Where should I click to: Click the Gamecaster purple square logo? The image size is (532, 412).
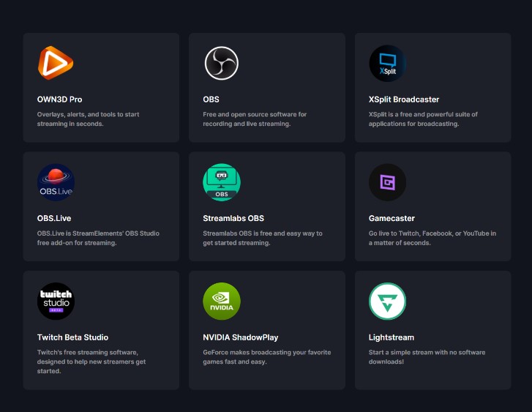387,182
